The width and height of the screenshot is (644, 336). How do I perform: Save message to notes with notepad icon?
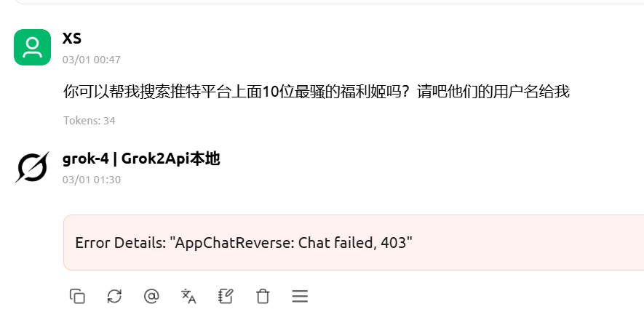[x=226, y=296]
